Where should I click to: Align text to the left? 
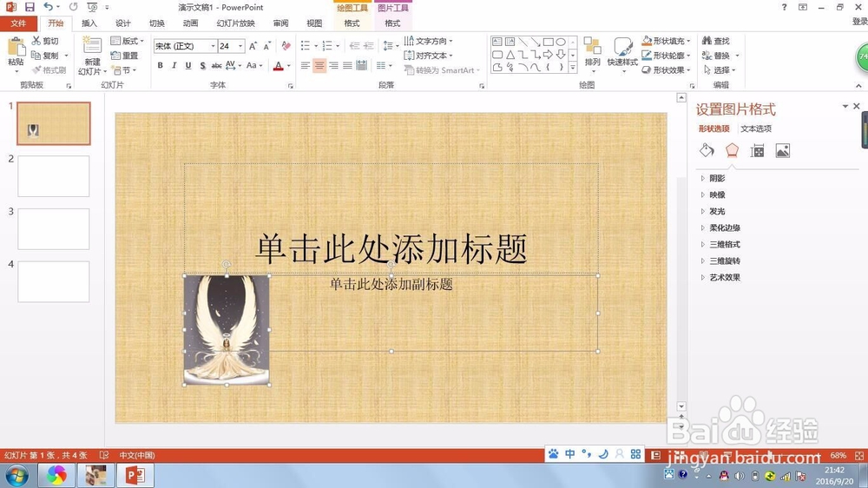[305, 65]
